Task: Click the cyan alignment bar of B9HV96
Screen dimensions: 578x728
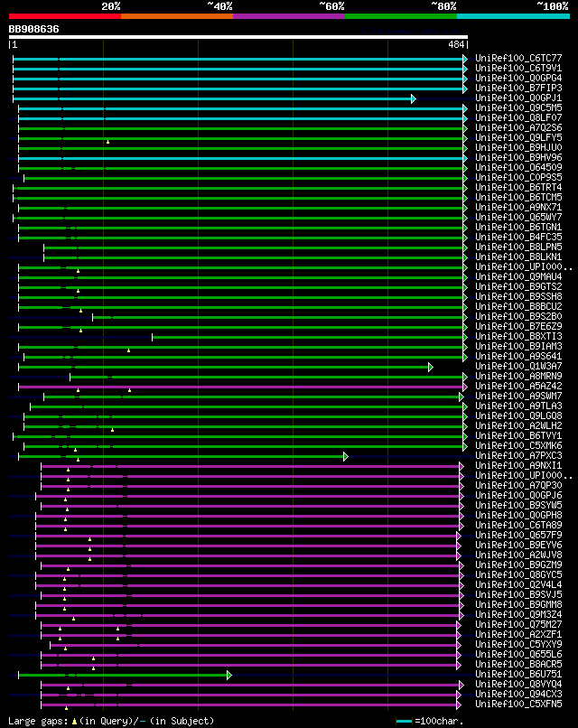Action: [240, 158]
